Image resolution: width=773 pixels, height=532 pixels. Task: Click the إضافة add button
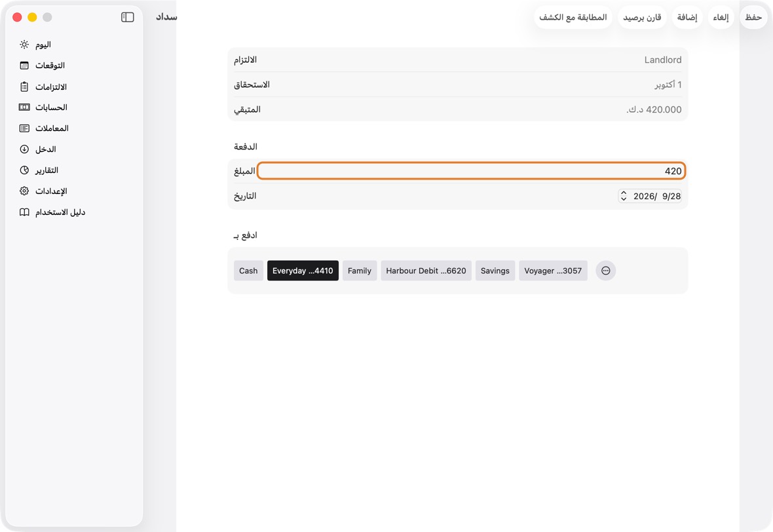click(x=687, y=17)
